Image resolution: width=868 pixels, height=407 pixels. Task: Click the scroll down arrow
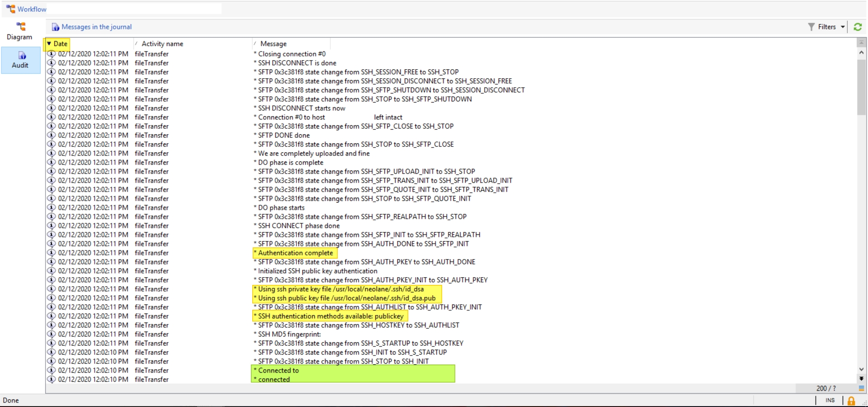(861, 369)
